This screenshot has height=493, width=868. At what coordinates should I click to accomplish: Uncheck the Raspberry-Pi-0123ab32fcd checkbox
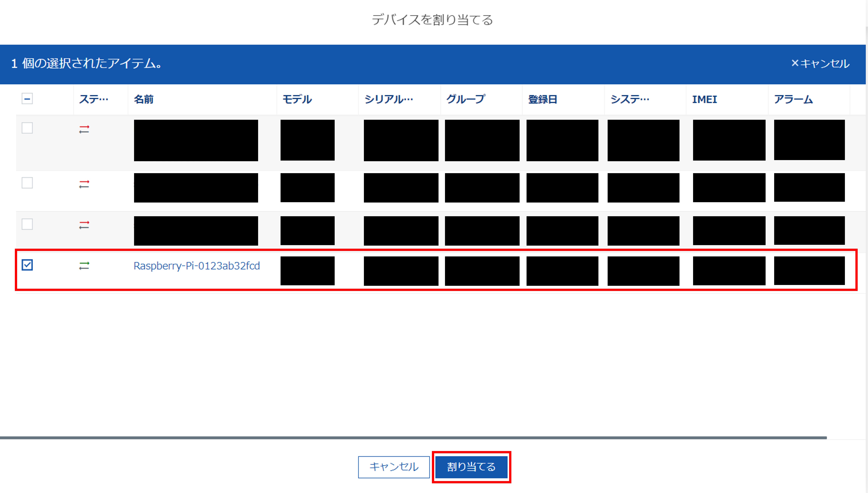(x=27, y=265)
